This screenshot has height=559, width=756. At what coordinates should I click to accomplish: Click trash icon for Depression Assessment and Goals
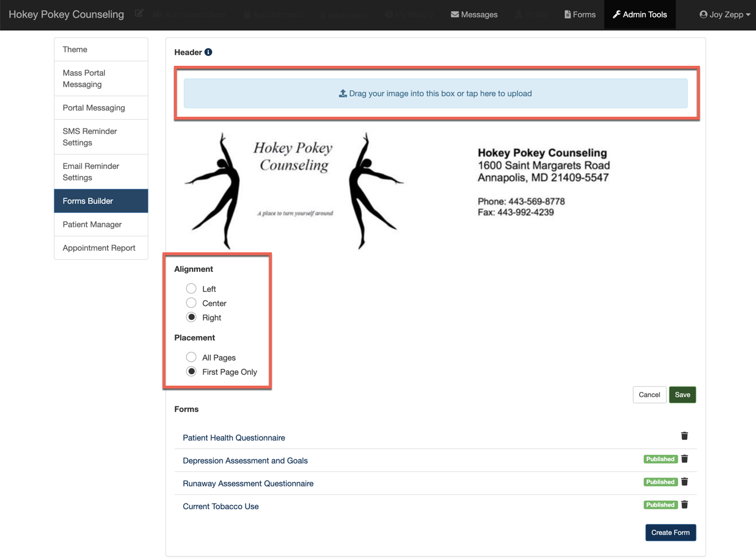coord(684,459)
